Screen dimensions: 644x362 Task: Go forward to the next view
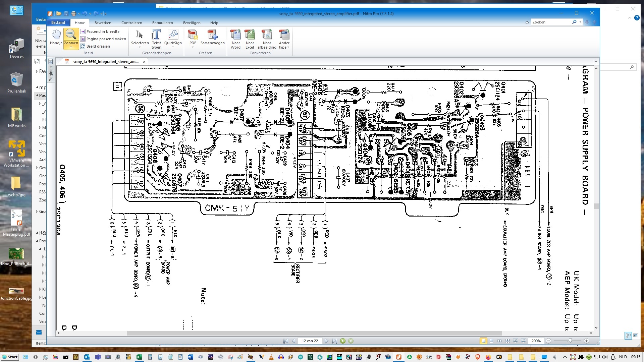351,341
